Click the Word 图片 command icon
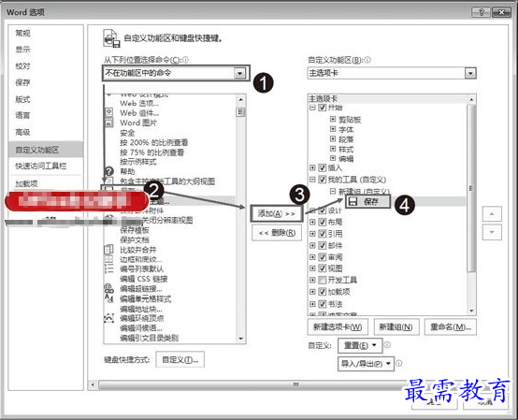 pyautogui.click(x=109, y=123)
